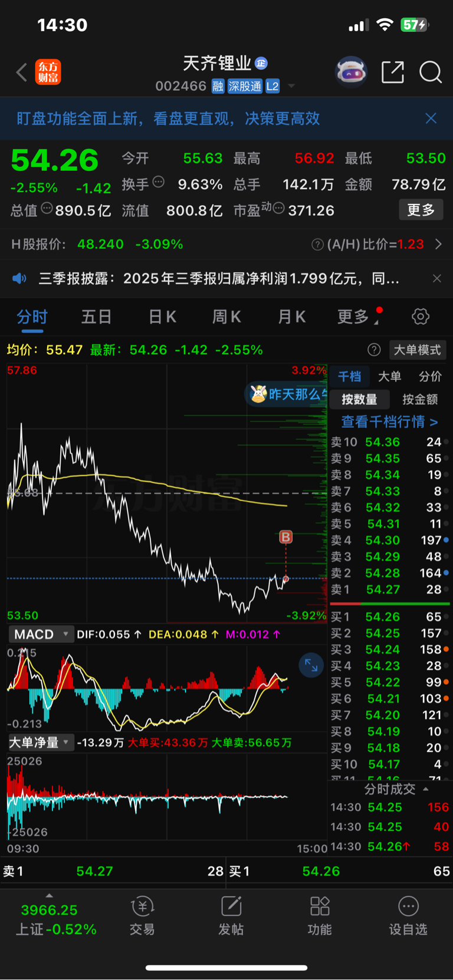Tap the back arrow icon
Image resolution: width=453 pixels, height=980 pixels.
tap(22, 72)
